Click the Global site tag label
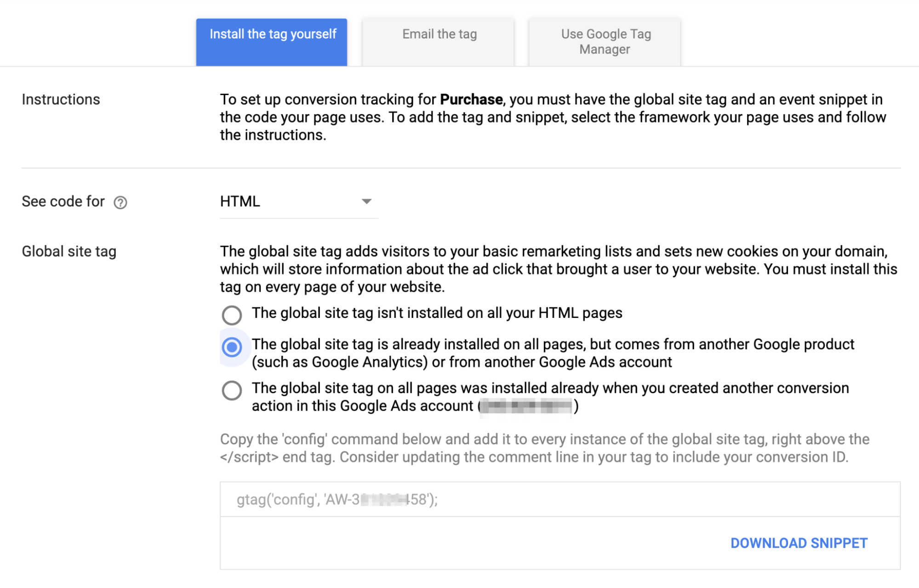The width and height of the screenshot is (919, 588). click(x=69, y=252)
